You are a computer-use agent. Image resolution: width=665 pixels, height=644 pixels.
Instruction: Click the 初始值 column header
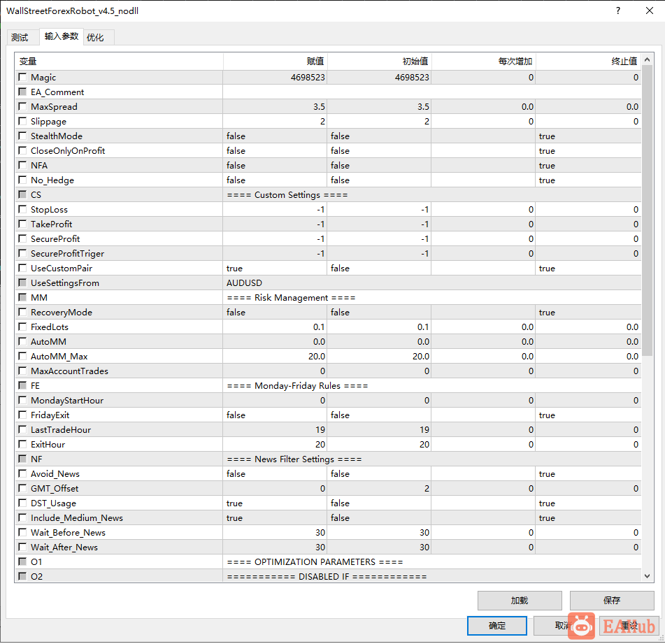click(x=379, y=62)
